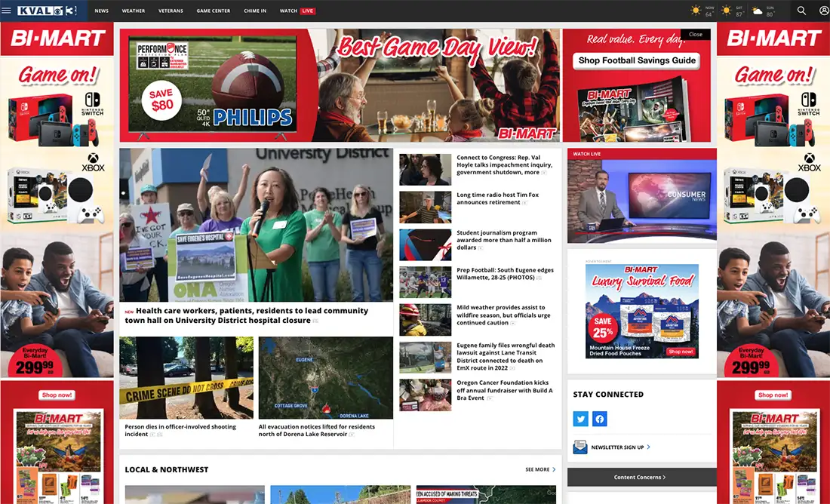Click the KVAL 13 station logo

[47, 11]
